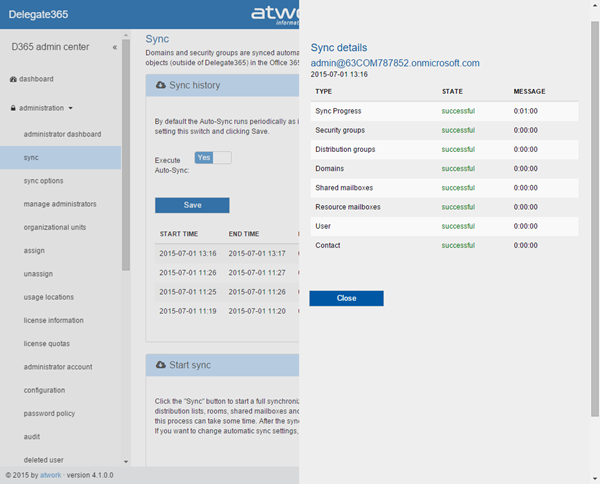This screenshot has width=600, height=484.
Task: Go to manage administrators
Action: coord(60,204)
